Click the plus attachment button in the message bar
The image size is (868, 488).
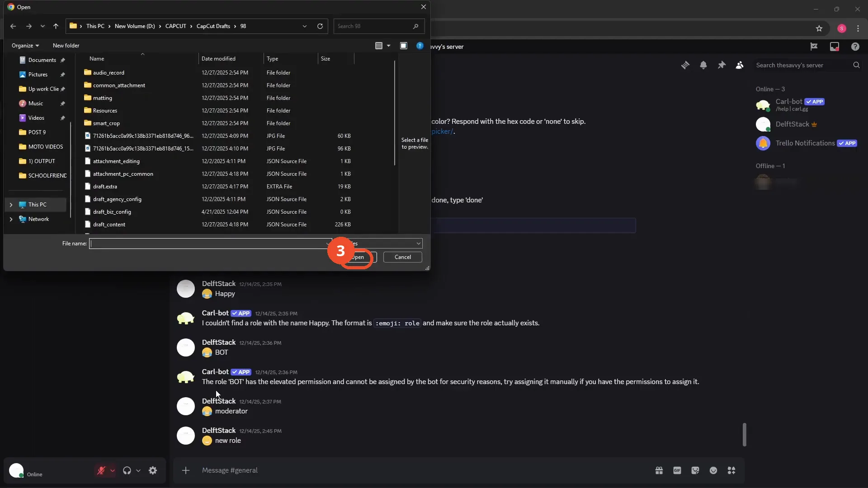point(186,470)
